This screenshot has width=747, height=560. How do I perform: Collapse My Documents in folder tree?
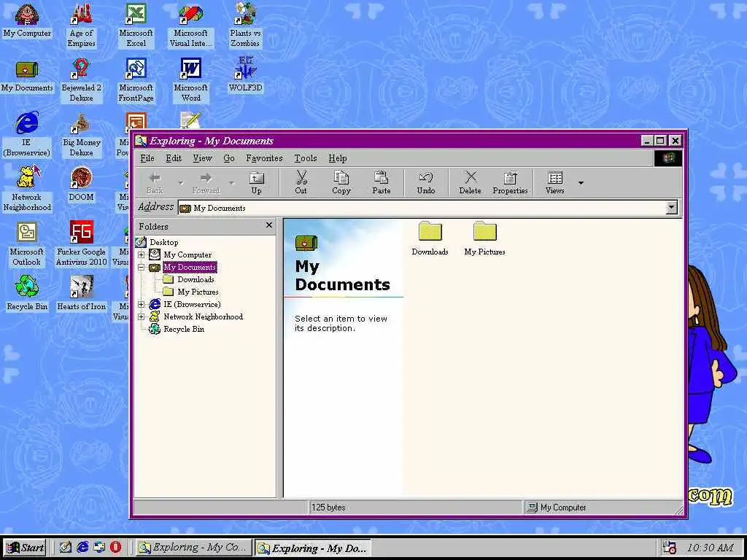tap(141, 267)
